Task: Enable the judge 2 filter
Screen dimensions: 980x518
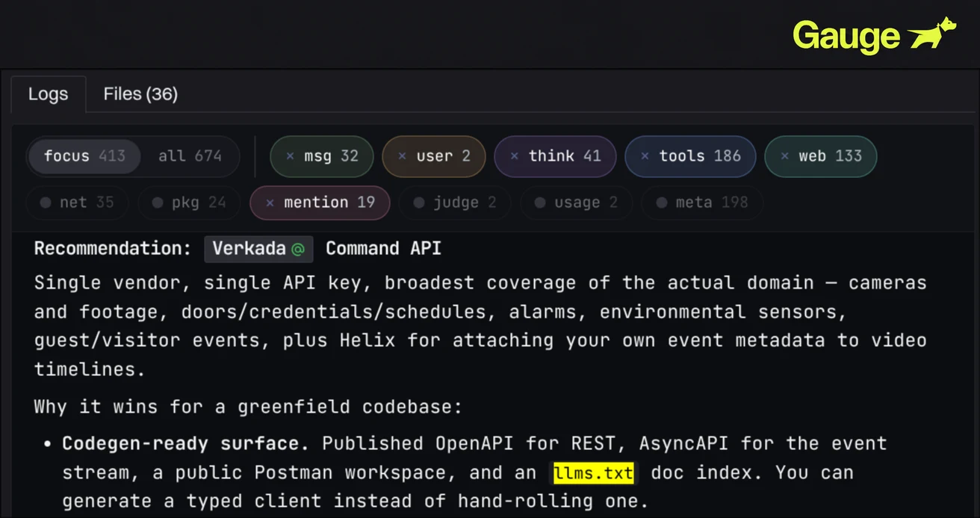Action: coord(455,203)
